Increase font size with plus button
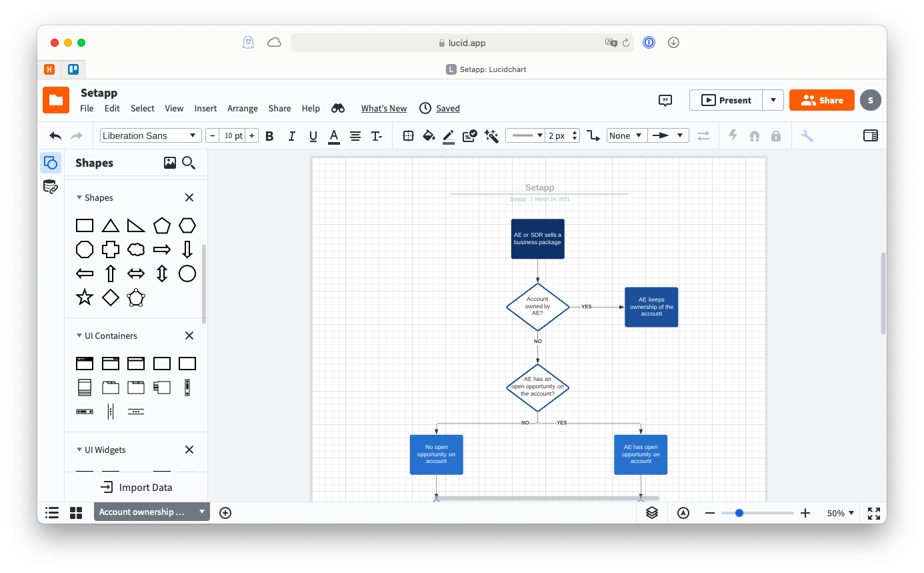Viewport: 924px width, 573px height. point(252,135)
